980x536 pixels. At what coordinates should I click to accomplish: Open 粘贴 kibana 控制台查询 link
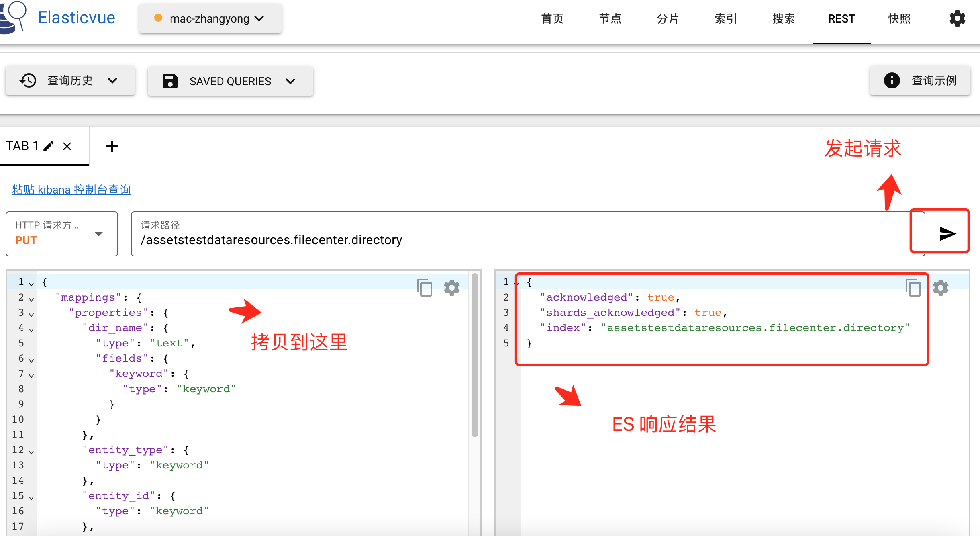[x=71, y=189]
